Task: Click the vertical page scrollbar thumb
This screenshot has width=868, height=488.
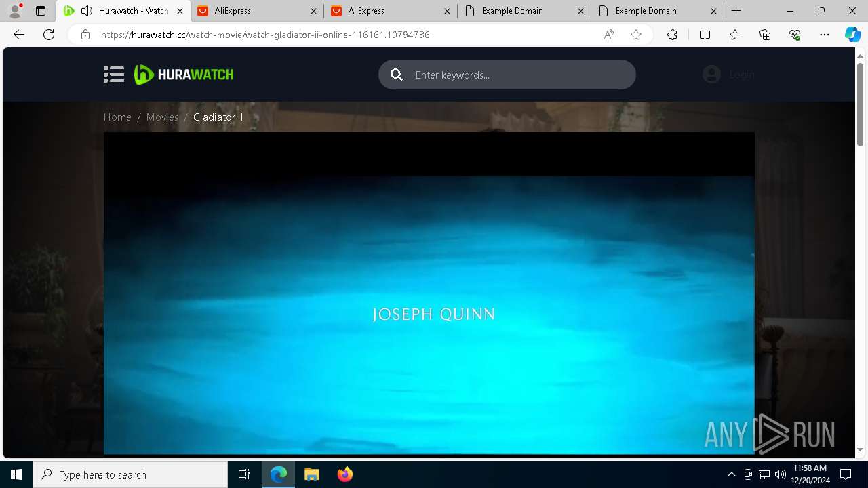Action: pos(860,104)
